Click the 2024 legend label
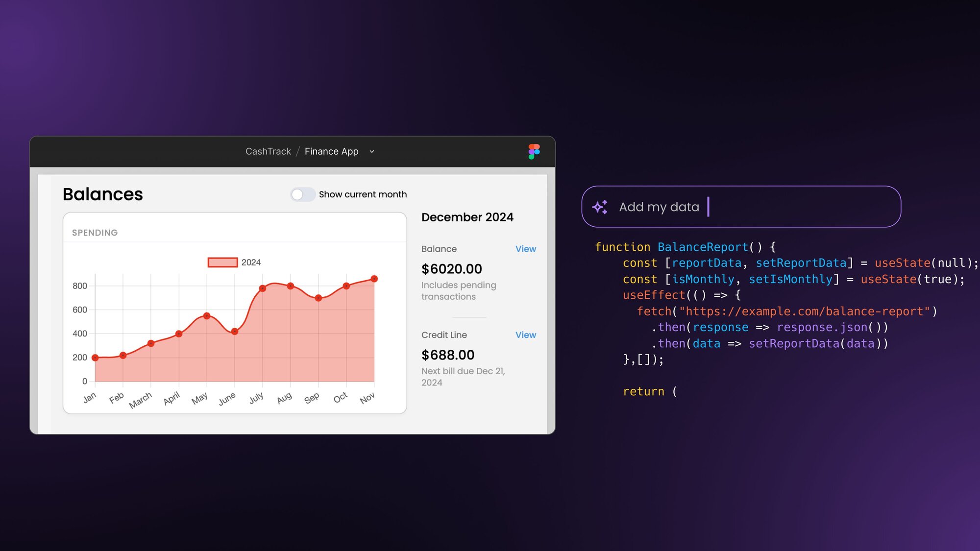980x551 pixels. point(251,263)
